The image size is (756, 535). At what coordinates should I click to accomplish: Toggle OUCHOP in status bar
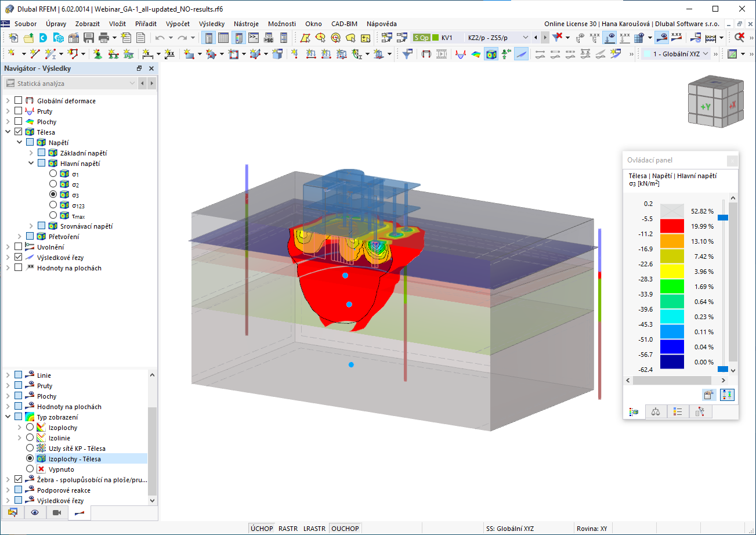345,529
